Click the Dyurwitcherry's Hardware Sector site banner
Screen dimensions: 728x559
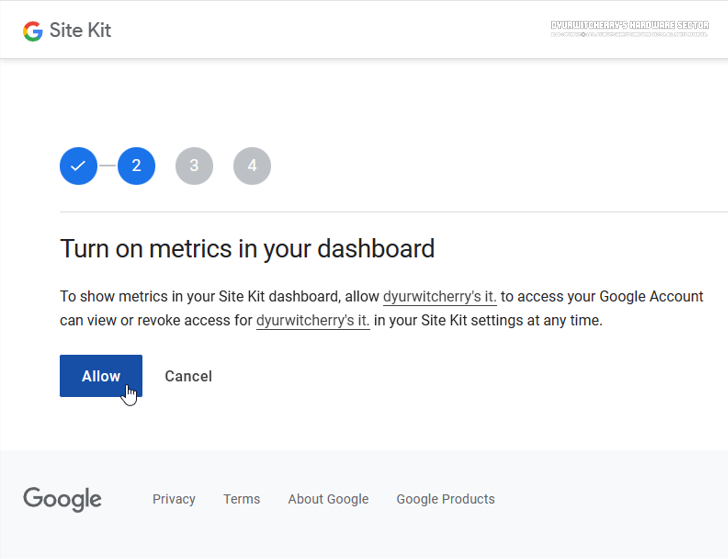tap(630, 28)
